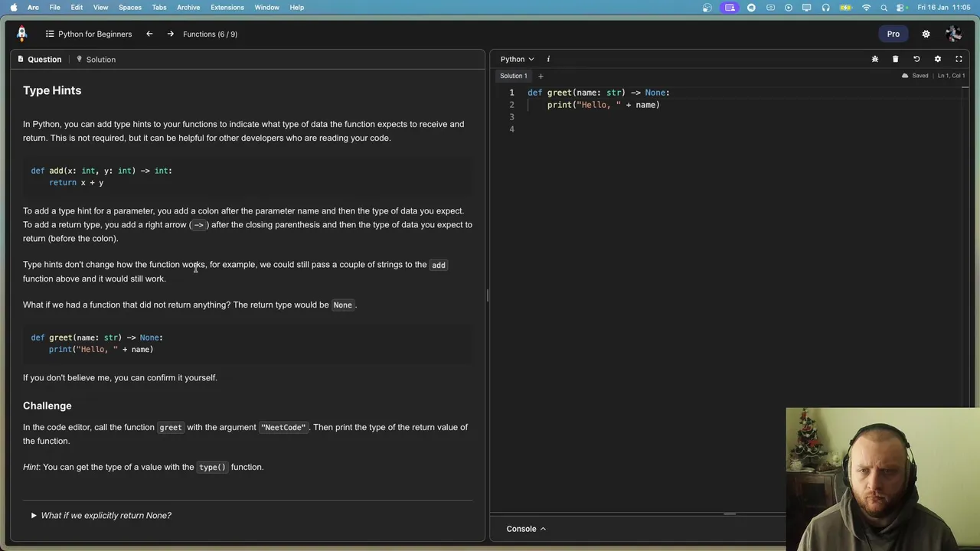Viewport: 980px width, 551px height.
Task: Click the display monitor menu bar icon
Action: coord(806,7)
